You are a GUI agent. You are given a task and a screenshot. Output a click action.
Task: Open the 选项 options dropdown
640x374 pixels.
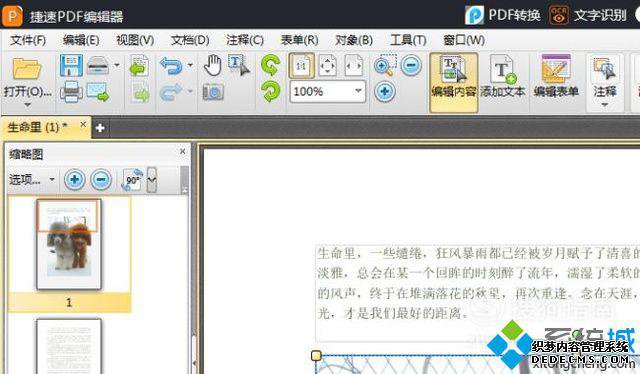pyautogui.click(x=31, y=179)
